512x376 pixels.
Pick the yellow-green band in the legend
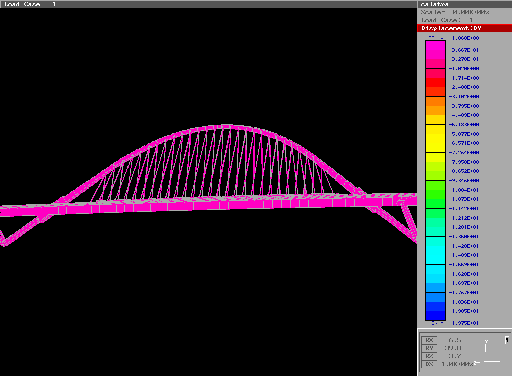pyautogui.click(x=435, y=166)
